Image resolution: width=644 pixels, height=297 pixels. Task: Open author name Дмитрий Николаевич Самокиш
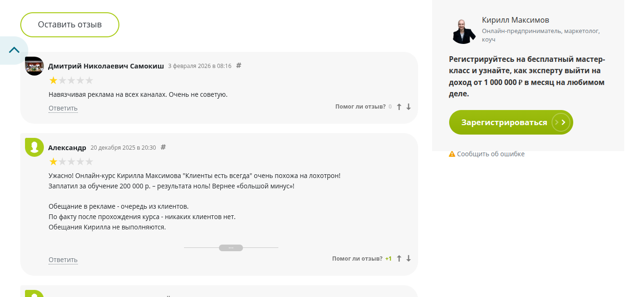(106, 66)
